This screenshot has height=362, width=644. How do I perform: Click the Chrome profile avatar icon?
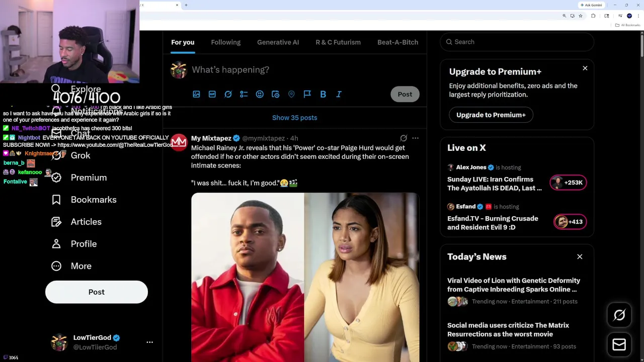pos(629,16)
